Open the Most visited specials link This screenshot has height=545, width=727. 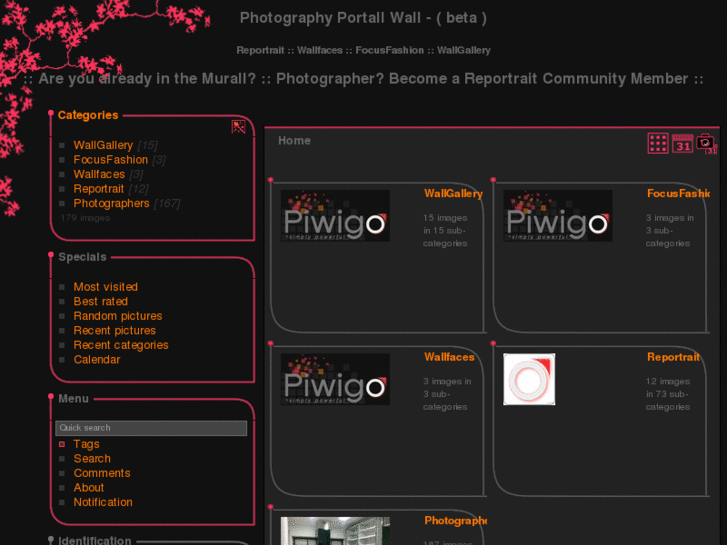tap(105, 287)
